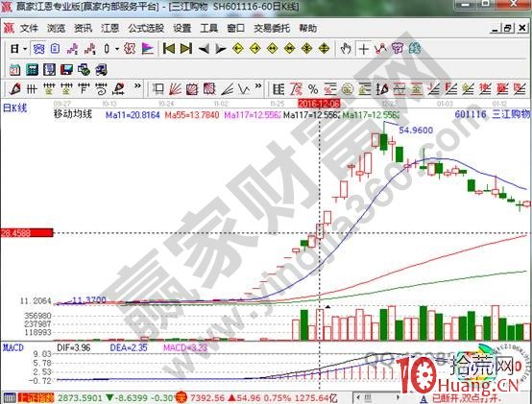Toggle the crosshair cursor tool
Image resolution: width=532 pixels, height=404 pixels.
point(363,50)
